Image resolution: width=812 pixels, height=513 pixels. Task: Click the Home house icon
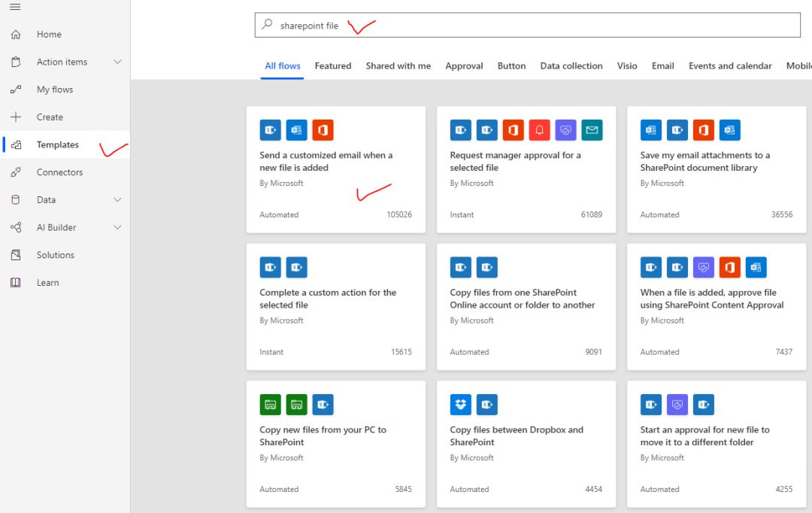pos(16,34)
